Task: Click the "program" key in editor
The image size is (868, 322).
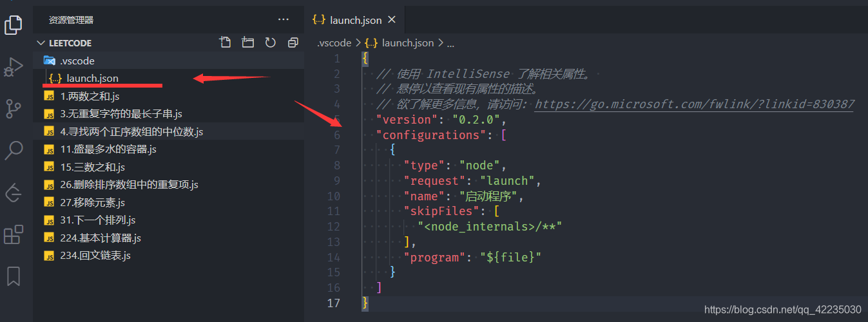Action: click(x=435, y=258)
